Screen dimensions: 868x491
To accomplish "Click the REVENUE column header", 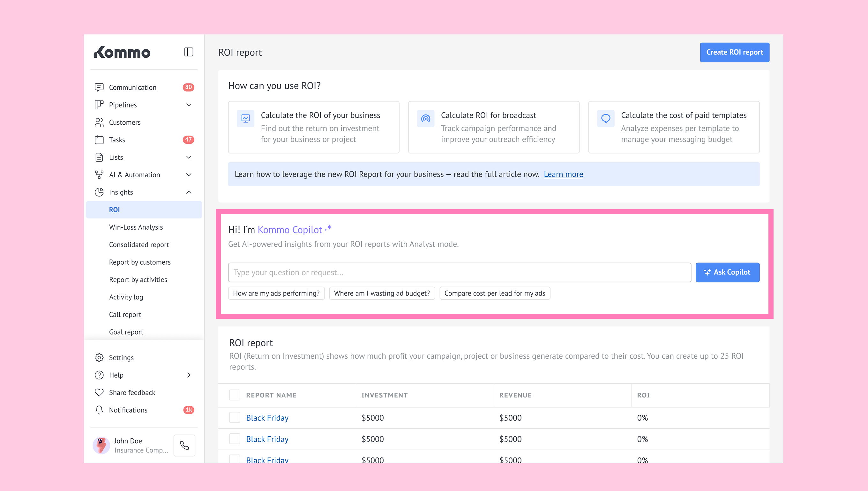I will [x=515, y=395].
